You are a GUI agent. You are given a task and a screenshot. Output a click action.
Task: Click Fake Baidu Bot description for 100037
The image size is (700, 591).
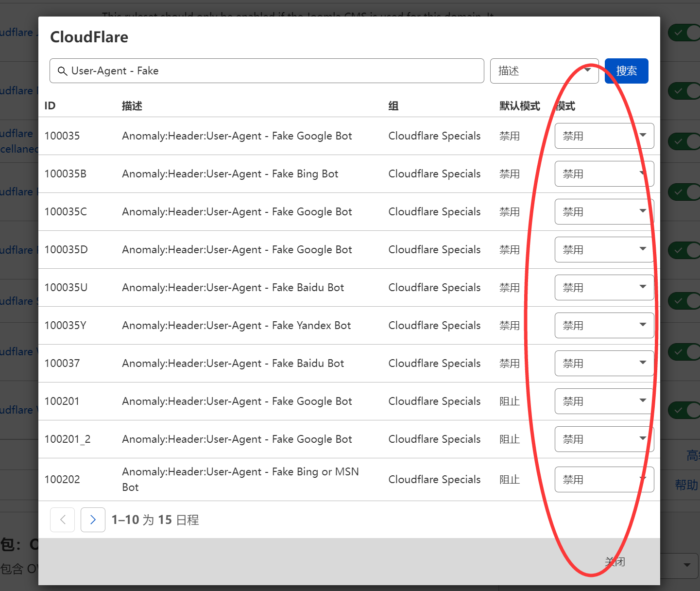pyautogui.click(x=233, y=363)
